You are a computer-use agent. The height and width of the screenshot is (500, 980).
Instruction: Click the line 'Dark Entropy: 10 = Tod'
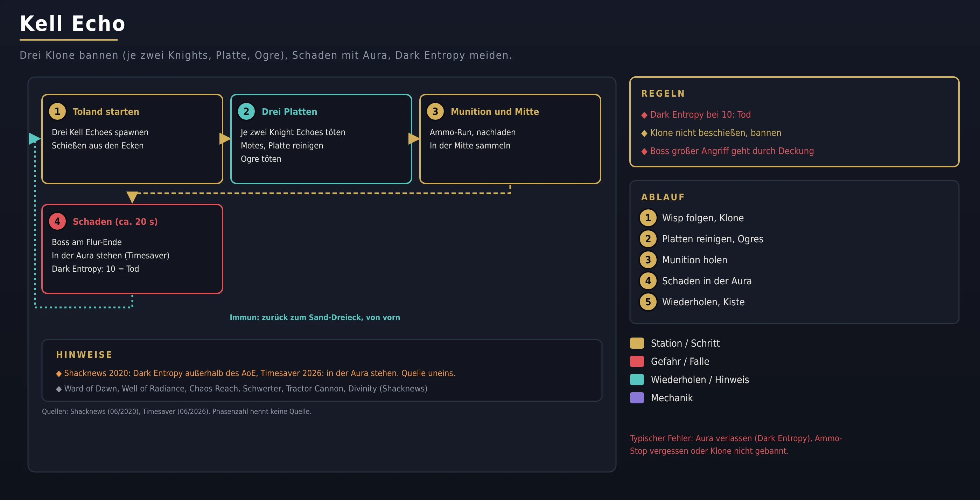[96, 269]
